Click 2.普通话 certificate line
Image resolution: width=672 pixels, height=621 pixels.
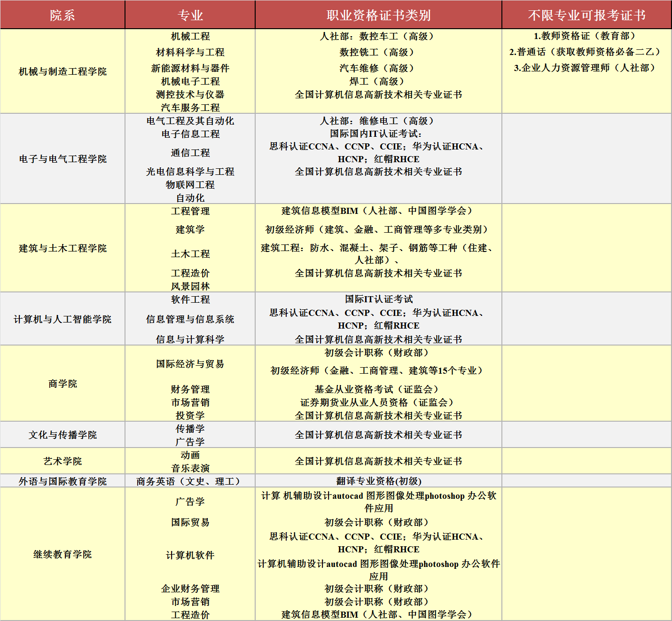point(586,52)
